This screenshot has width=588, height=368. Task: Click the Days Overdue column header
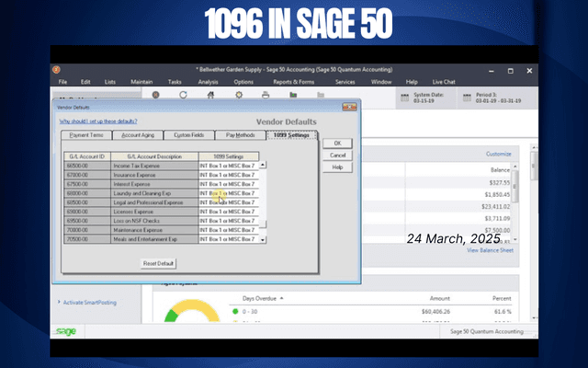[x=259, y=298]
